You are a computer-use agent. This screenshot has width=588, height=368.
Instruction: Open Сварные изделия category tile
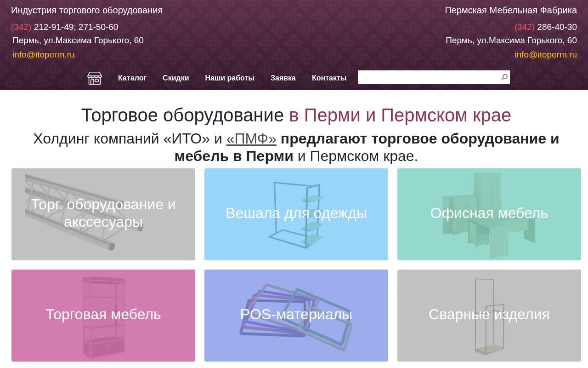coord(489,316)
